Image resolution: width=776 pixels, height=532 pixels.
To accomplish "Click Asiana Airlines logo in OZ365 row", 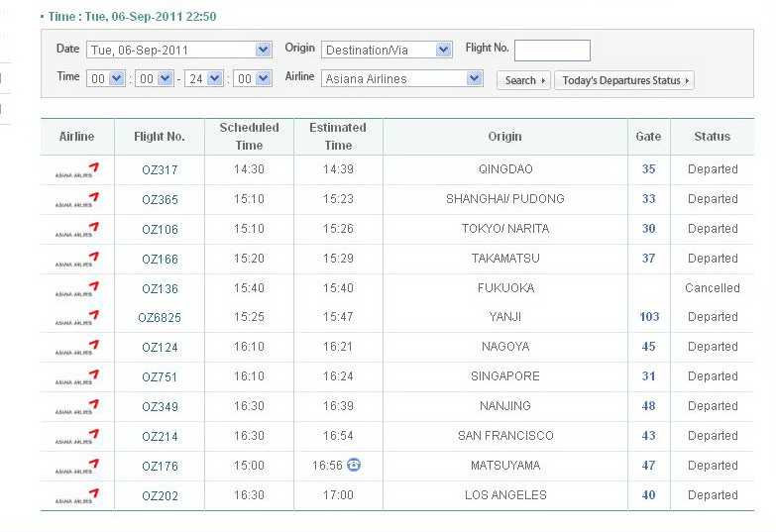I will [x=77, y=199].
